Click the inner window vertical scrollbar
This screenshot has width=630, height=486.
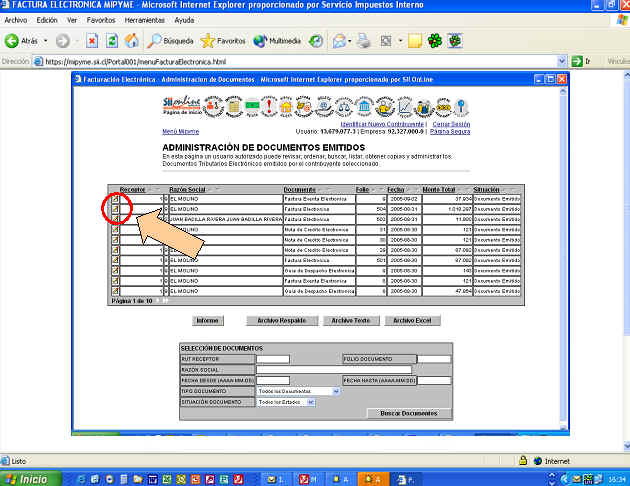coord(563,259)
